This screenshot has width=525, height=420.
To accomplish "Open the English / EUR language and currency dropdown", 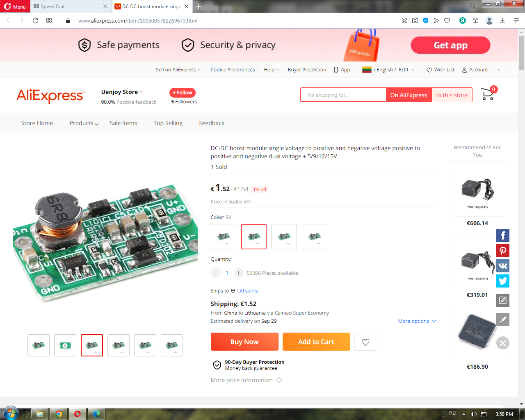I will [388, 70].
